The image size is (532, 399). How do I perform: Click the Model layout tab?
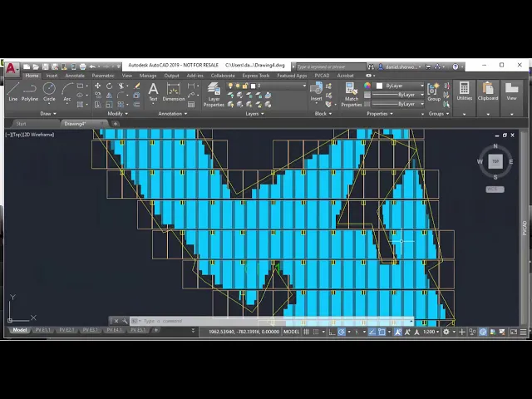point(20,330)
